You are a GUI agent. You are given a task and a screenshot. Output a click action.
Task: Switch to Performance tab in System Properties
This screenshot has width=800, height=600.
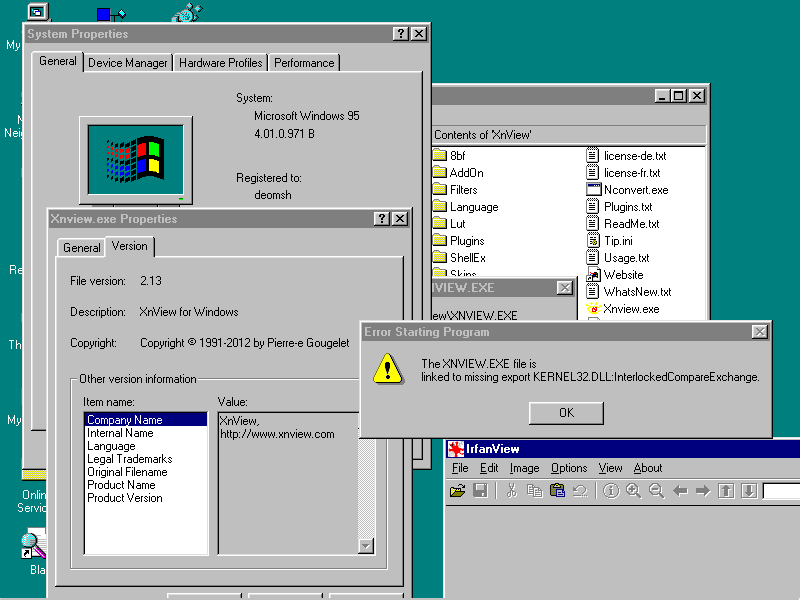pos(304,63)
